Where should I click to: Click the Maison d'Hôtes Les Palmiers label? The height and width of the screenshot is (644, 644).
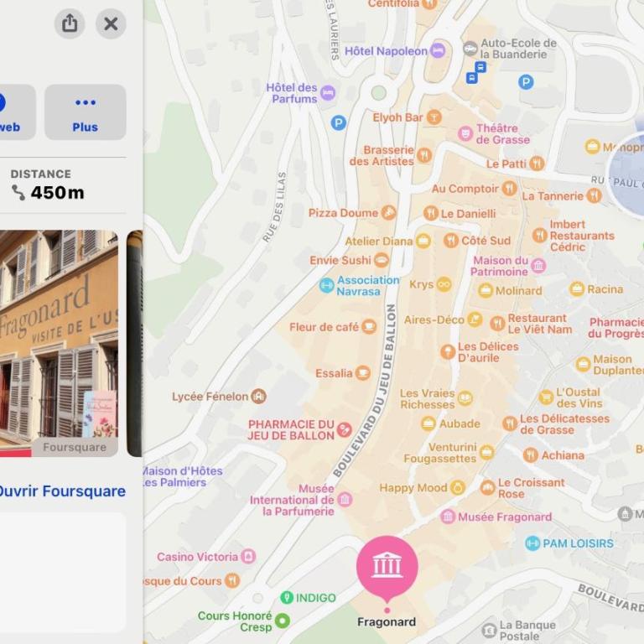click(x=183, y=476)
